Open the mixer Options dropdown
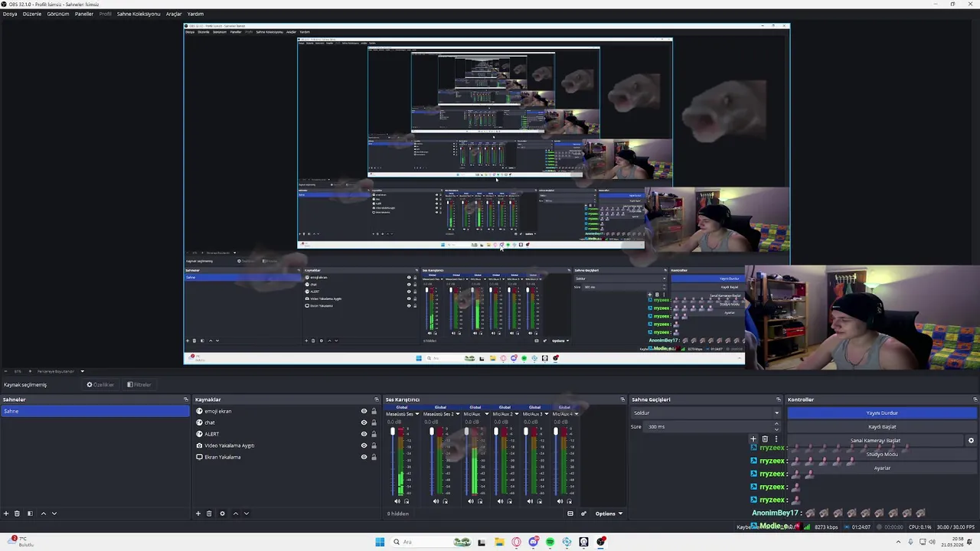The image size is (980, 551). point(609,514)
